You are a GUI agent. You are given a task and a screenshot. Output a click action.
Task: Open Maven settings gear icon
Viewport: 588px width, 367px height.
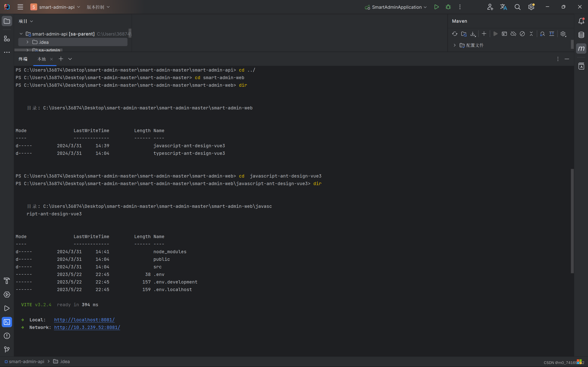click(563, 34)
